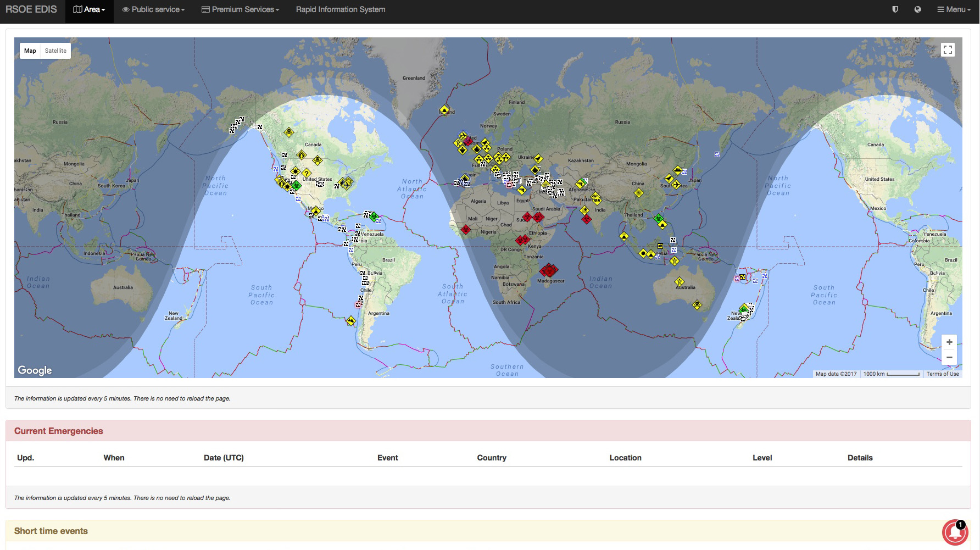Image resolution: width=980 pixels, height=550 pixels.
Task: Click the fire marker in southern Canada
Action: click(301, 155)
